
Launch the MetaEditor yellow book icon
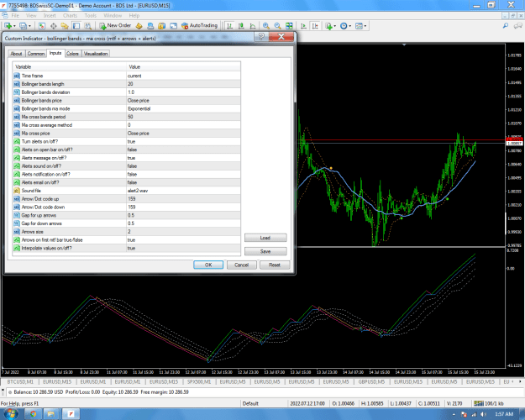point(139,26)
